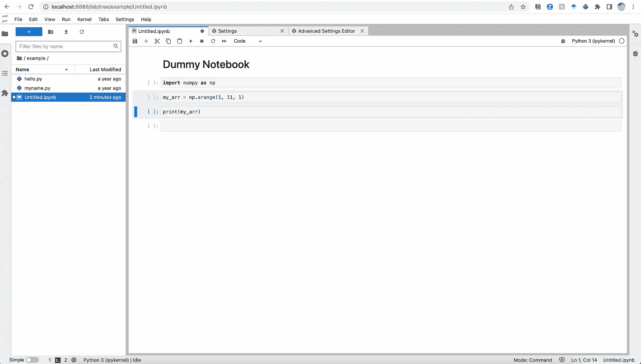Switch to the Advanced Settings Editor tab

click(x=326, y=31)
